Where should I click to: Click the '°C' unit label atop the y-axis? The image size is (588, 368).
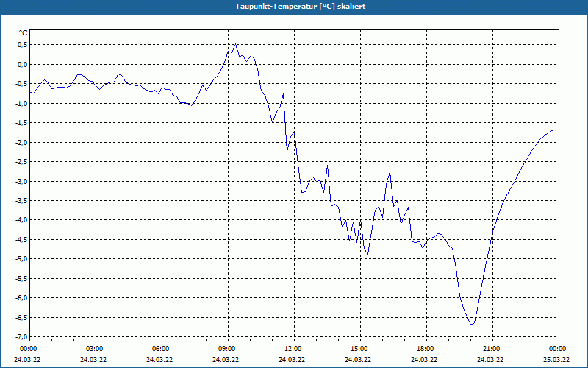tap(23, 33)
